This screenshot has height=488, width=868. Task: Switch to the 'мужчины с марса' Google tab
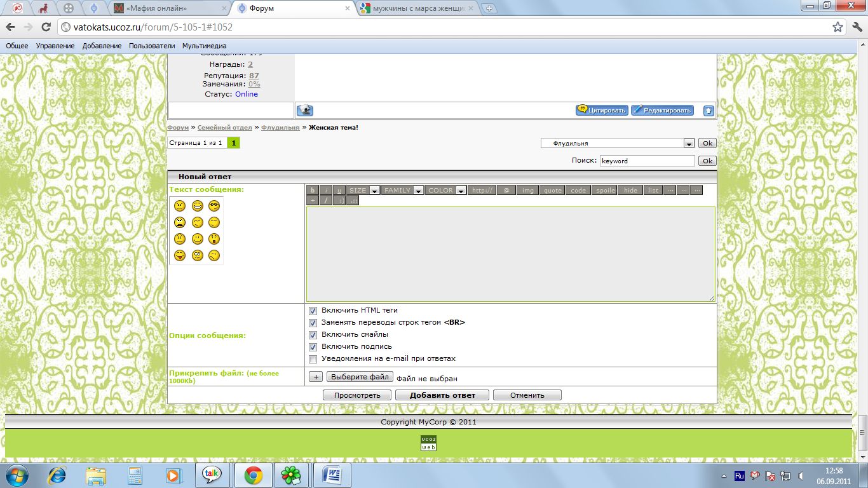(416, 8)
